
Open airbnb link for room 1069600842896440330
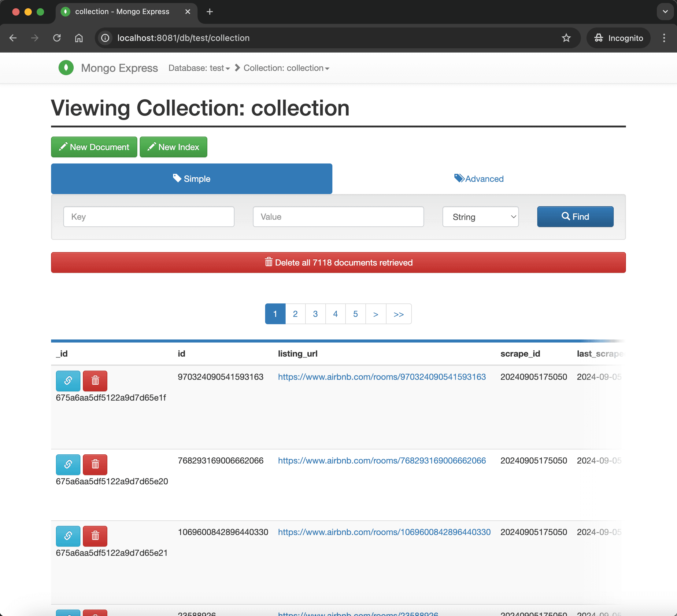tap(384, 532)
